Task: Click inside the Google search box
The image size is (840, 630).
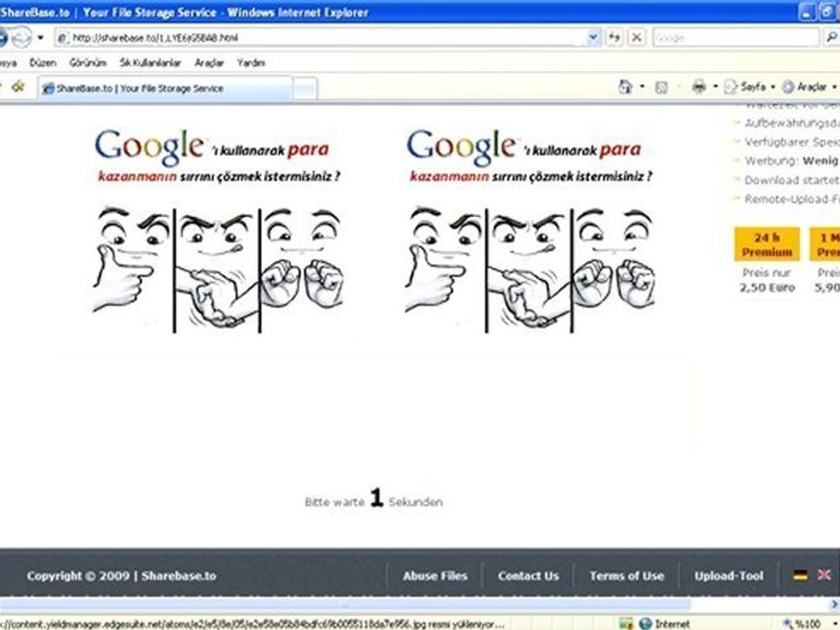Action: click(736, 38)
